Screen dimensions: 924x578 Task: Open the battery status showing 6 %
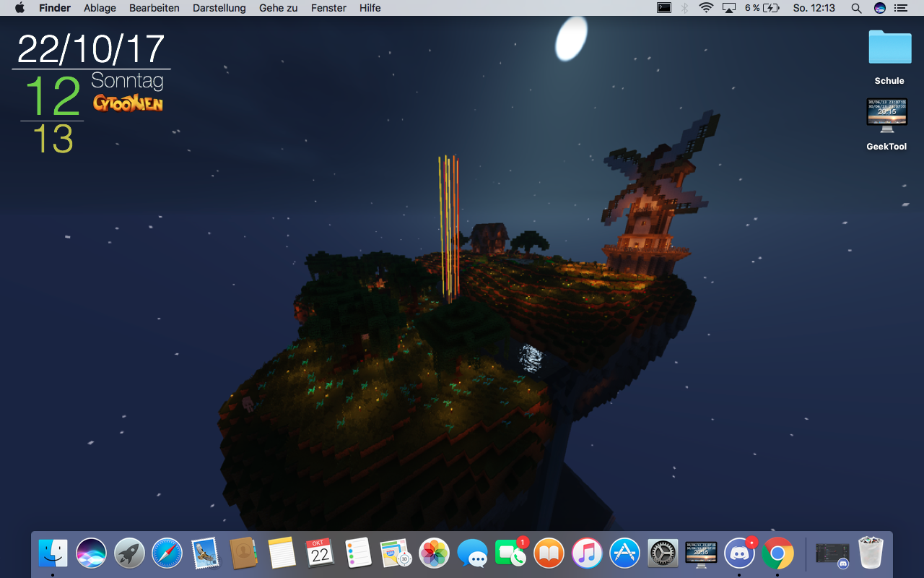tap(762, 8)
